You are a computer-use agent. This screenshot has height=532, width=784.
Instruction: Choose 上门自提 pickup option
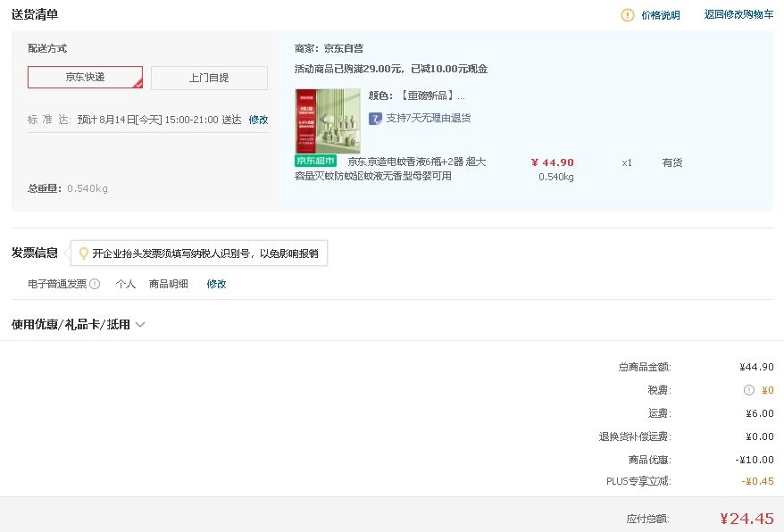(x=209, y=78)
